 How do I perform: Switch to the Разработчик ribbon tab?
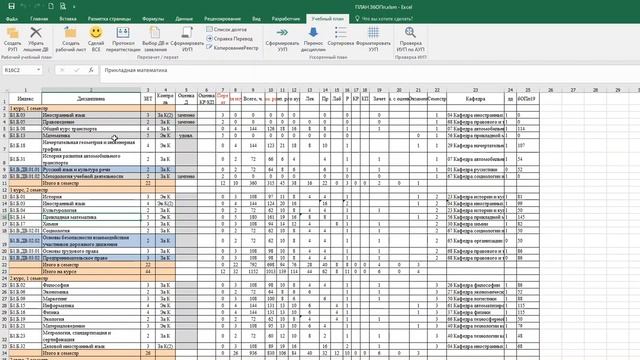[x=286, y=19]
